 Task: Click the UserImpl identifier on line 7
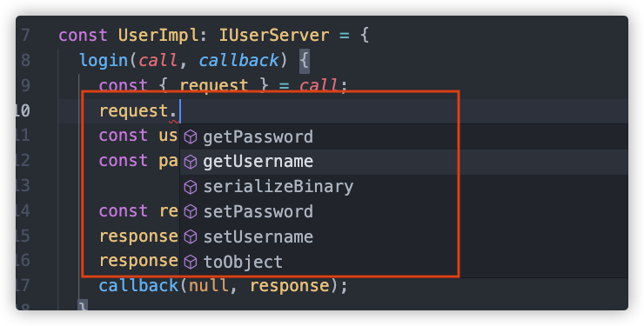pos(158,36)
